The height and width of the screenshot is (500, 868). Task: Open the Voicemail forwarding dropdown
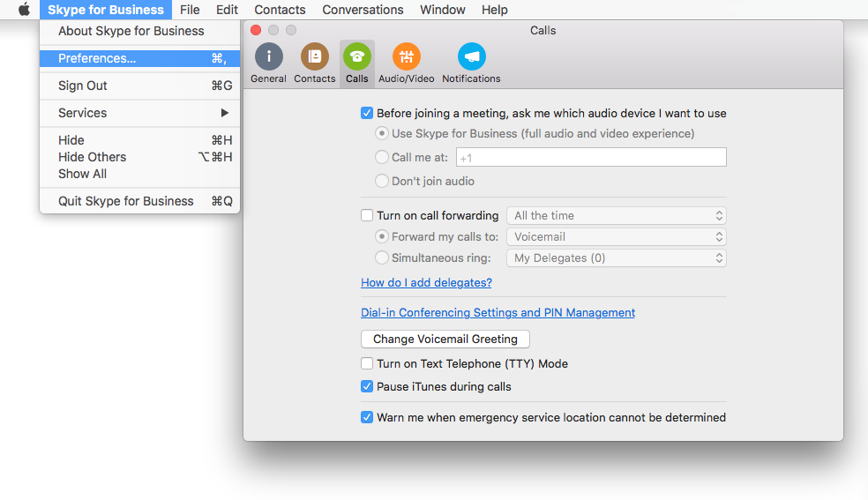coord(616,236)
